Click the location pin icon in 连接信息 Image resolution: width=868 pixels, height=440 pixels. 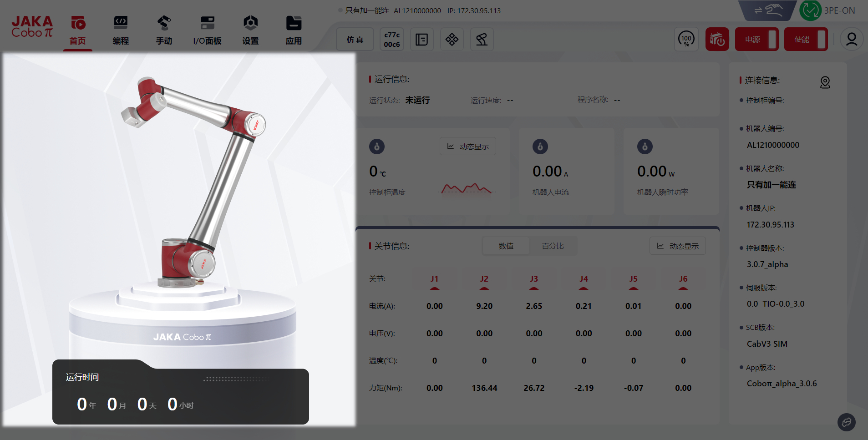coord(825,82)
